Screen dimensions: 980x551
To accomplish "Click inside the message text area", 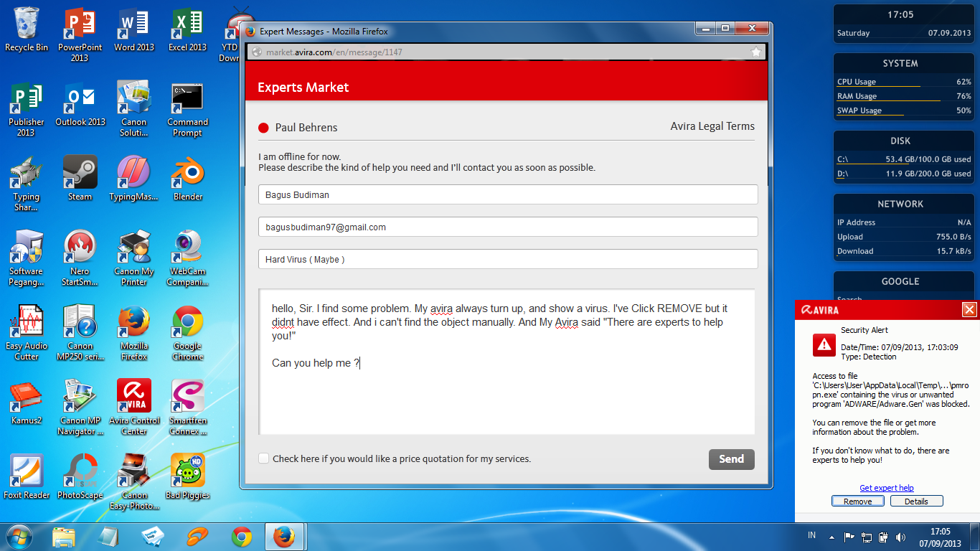I will 507,362.
